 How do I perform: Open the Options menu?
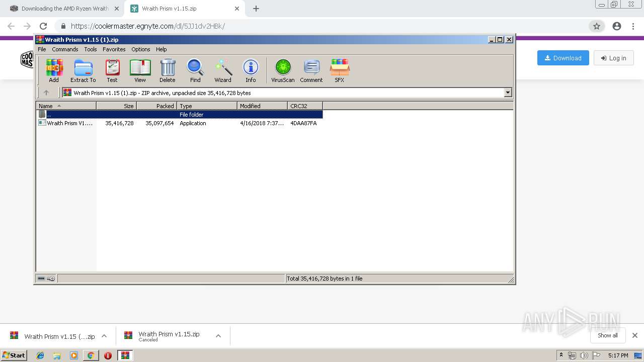(141, 49)
